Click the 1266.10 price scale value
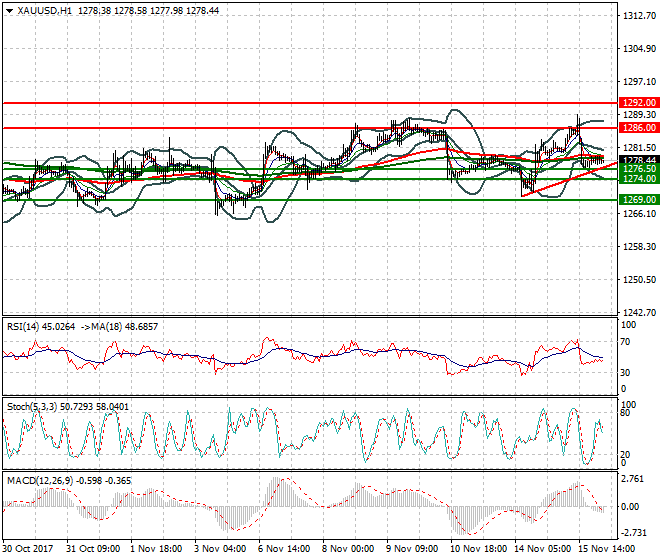Screen dimensions: 660x560 pos(639,213)
